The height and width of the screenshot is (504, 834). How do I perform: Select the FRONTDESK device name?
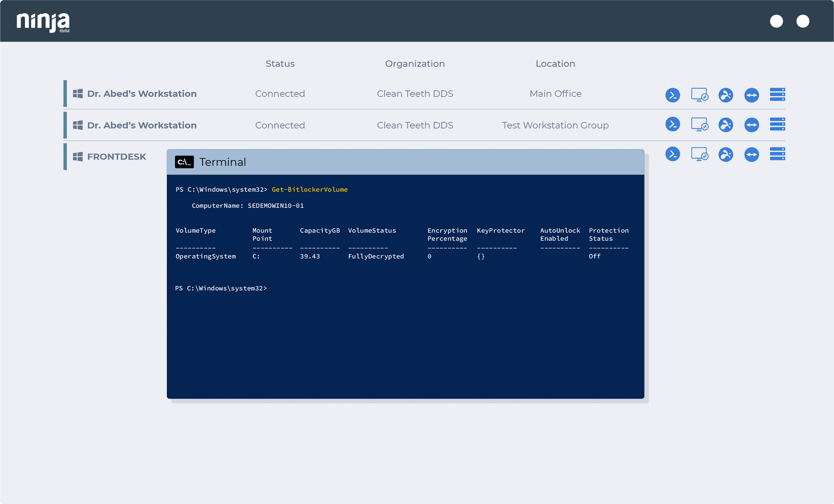pos(116,156)
